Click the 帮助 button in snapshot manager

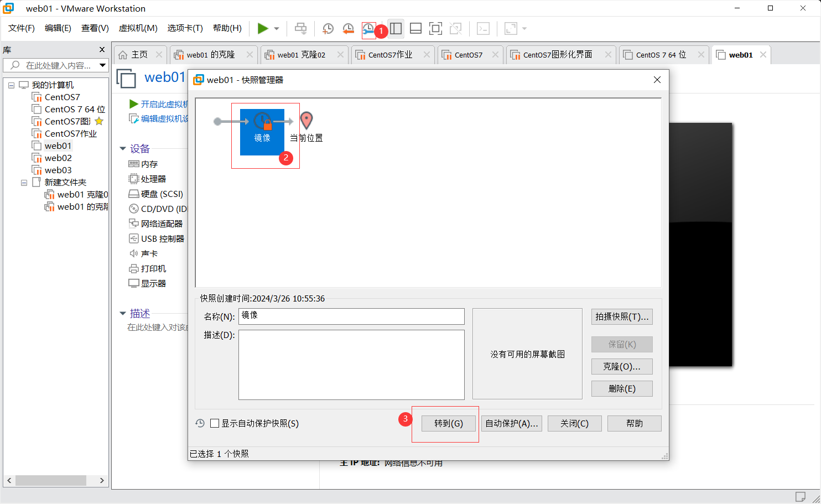coord(635,423)
